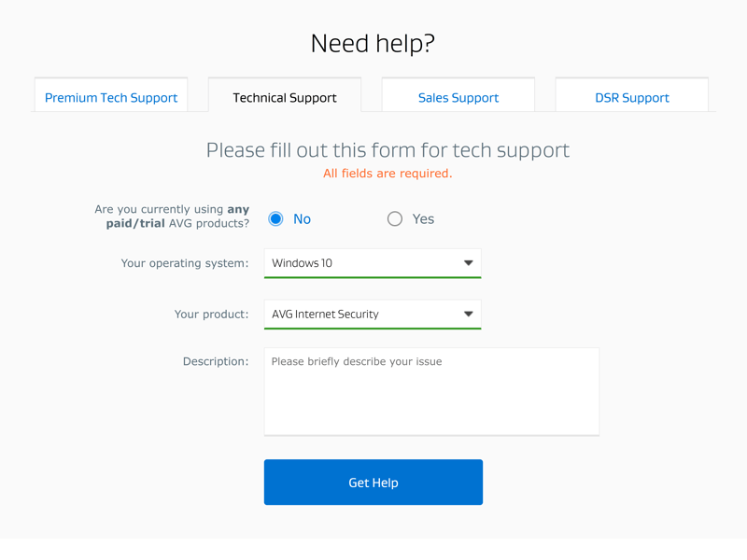Viewport: 747px width, 560px height.
Task: Open the Windows 10 operating system dropdown
Action: (x=373, y=263)
